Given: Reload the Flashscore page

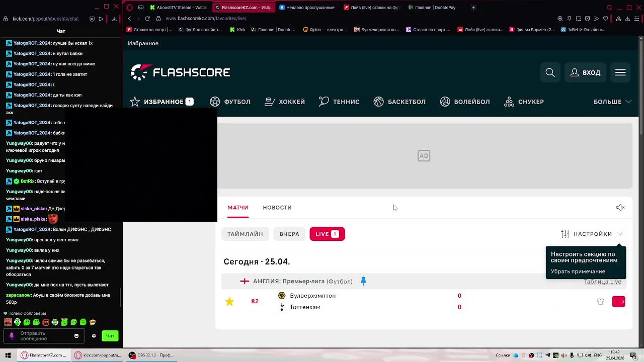Looking at the screenshot, I should [147, 19].
